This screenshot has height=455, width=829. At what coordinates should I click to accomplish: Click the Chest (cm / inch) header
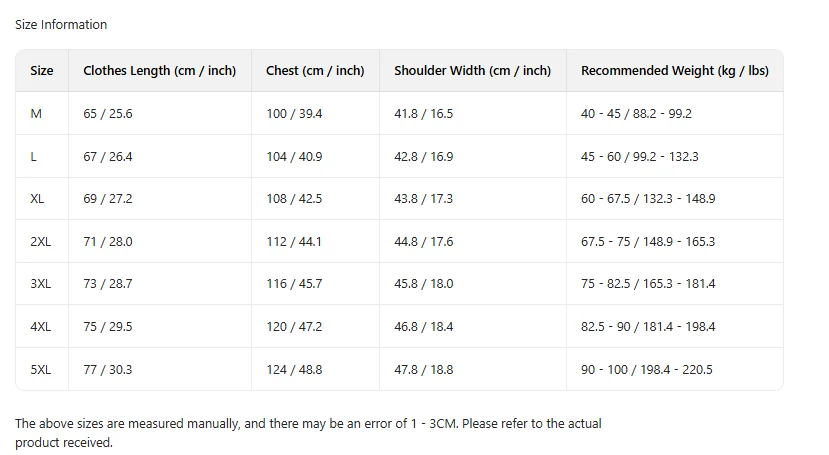click(x=315, y=71)
